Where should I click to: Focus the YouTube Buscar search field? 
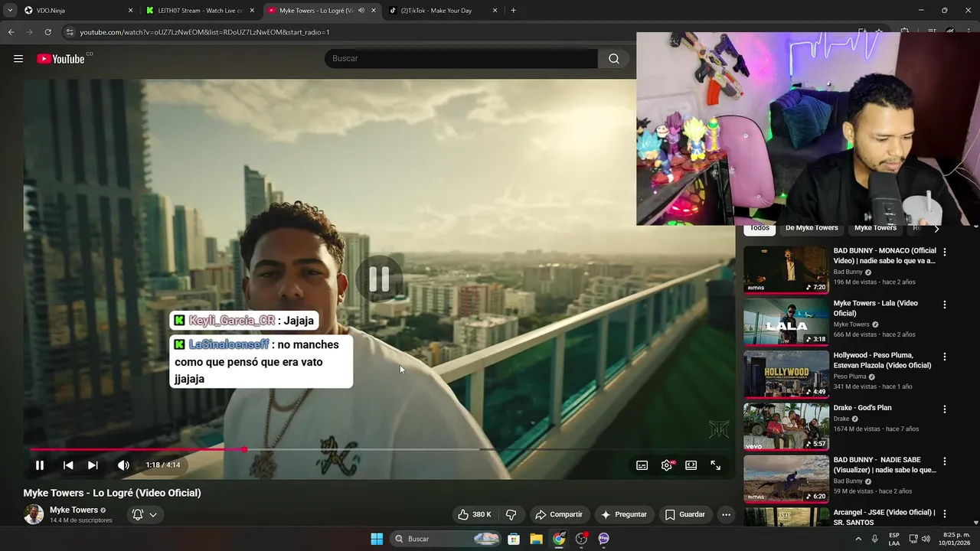pyautogui.click(x=461, y=59)
